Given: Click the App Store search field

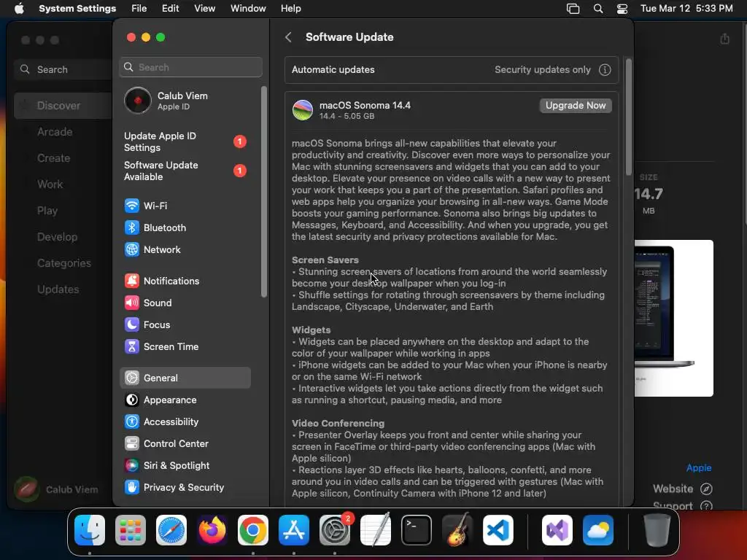Looking at the screenshot, I should (63, 69).
